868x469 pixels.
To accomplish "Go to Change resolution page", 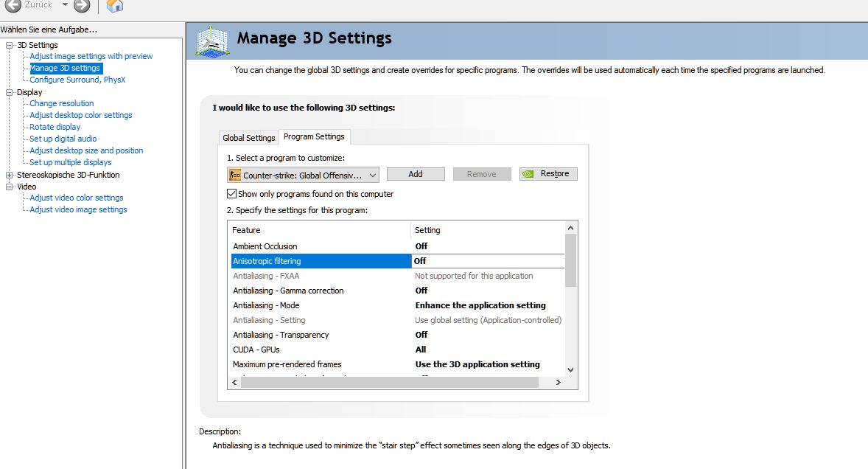I will tap(62, 103).
